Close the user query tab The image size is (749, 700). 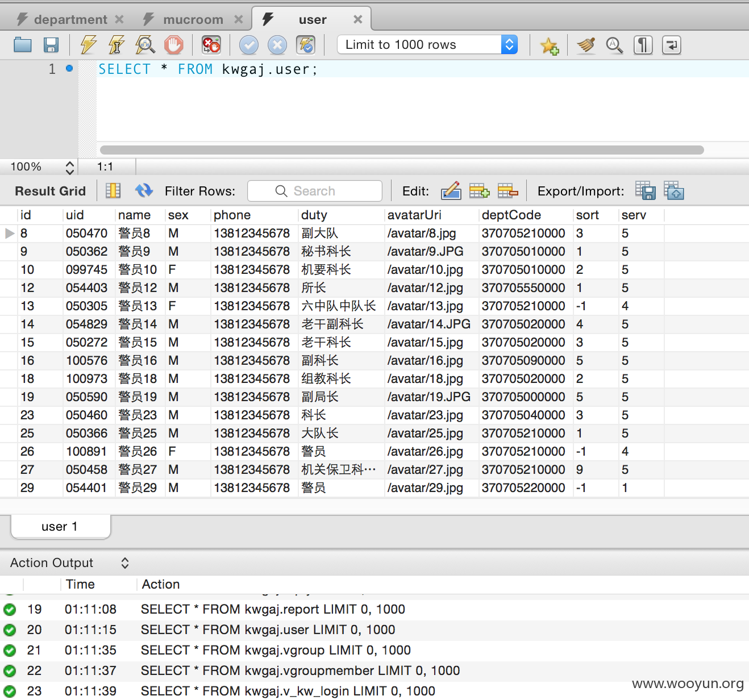pyautogui.click(x=358, y=19)
